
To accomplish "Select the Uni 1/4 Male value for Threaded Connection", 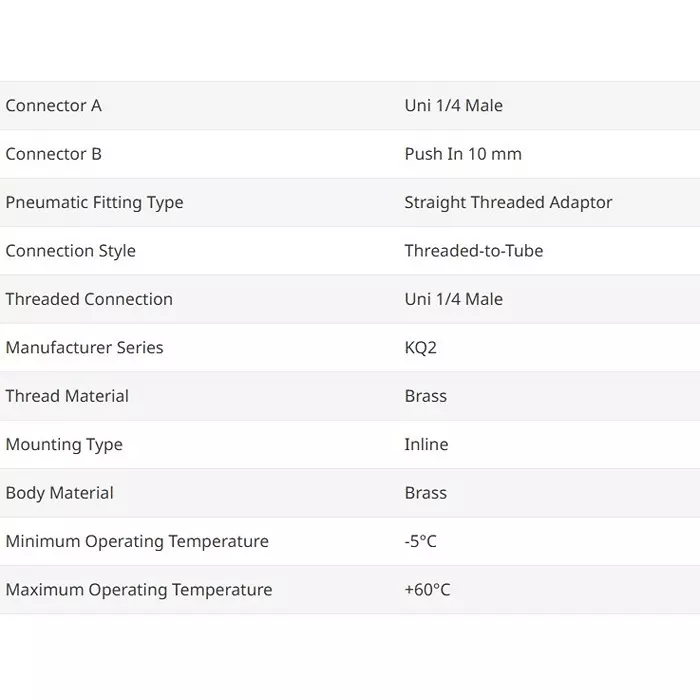I will [453, 299].
